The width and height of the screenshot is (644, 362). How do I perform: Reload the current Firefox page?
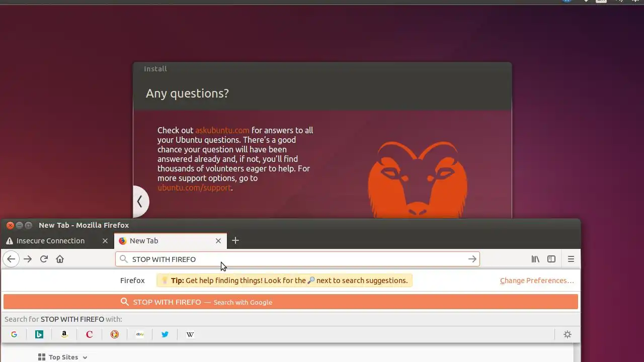click(x=44, y=259)
